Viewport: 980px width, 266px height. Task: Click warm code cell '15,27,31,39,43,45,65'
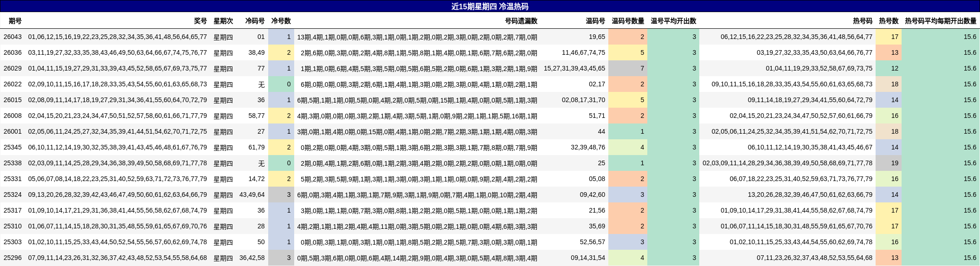574,68
